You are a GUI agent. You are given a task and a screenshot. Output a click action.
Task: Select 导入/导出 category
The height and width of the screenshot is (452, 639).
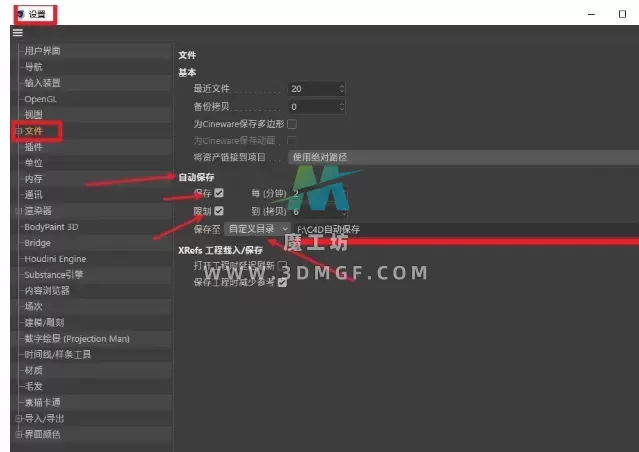click(x=44, y=419)
